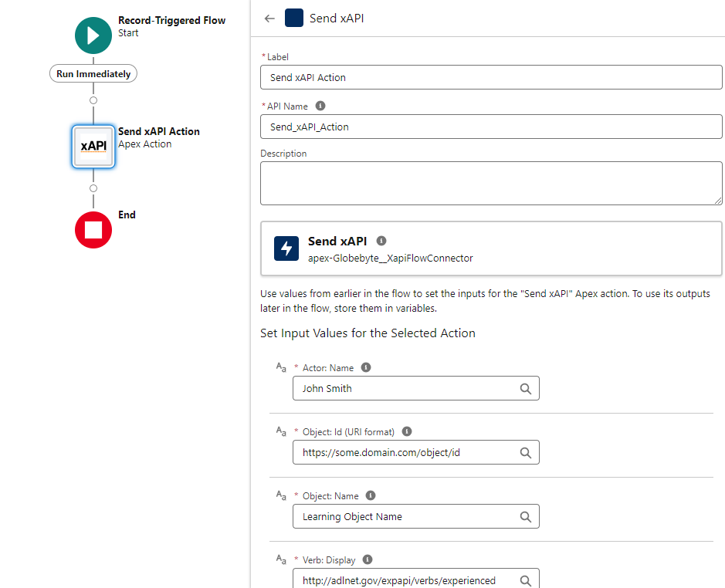Click the info icon beside Object: Name
Image resolution: width=725 pixels, height=588 pixels.
tap(370, 495)
